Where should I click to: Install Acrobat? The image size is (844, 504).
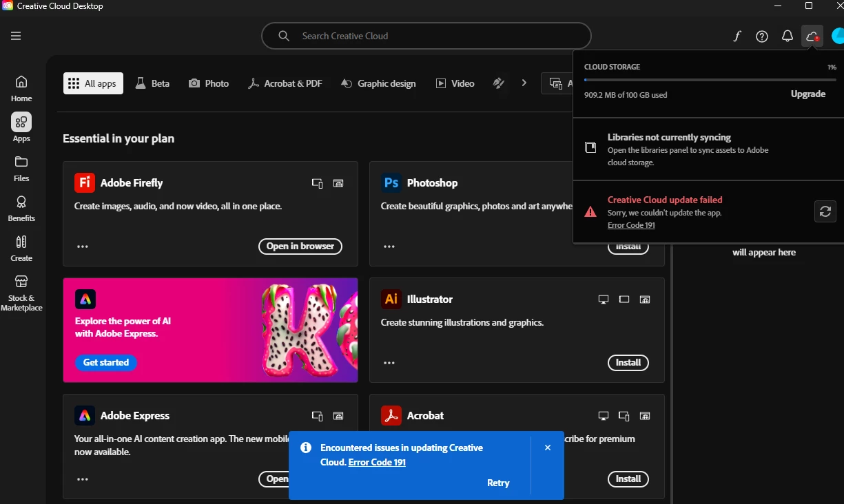coord(628,479)
